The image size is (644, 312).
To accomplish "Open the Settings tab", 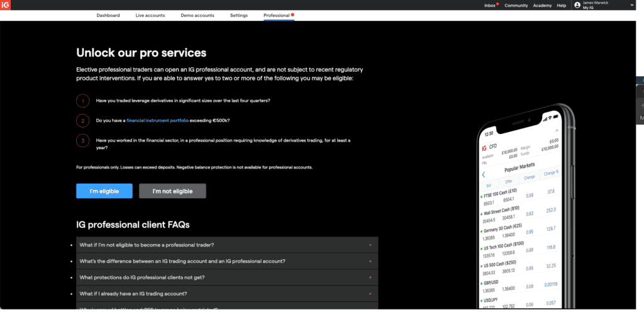I will click(238, 15).
